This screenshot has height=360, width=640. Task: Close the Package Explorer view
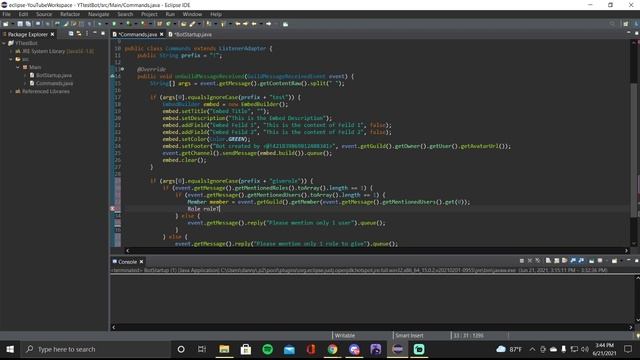click(x=52, y=34)
